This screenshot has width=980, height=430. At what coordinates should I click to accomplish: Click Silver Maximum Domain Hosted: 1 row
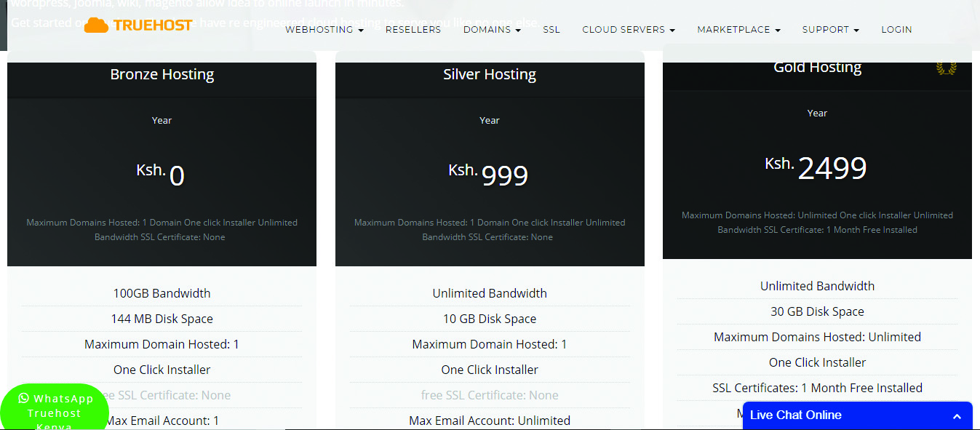tap(490, 344)
